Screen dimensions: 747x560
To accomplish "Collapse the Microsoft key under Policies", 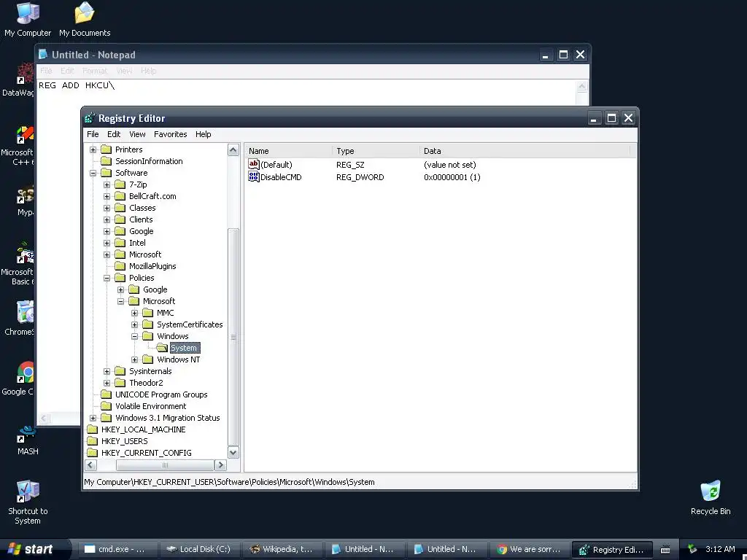I will coord(121,301).
